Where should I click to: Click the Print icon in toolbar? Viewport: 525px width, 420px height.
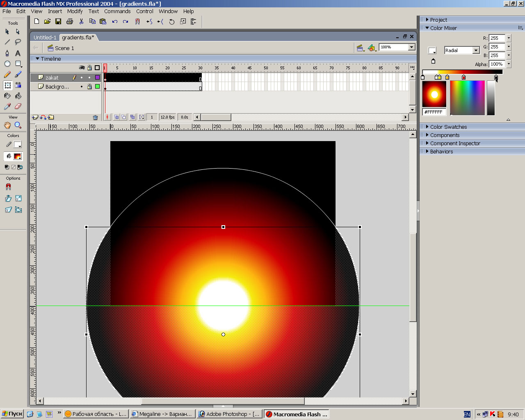click(x=70, y=21)
